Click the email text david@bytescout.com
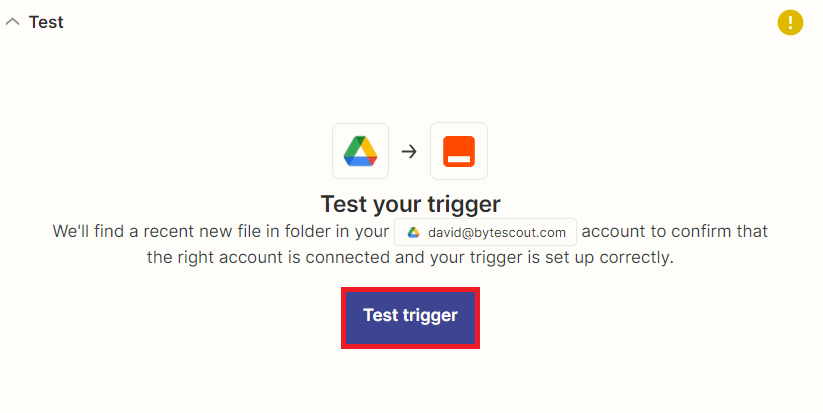823x413 pixels. [497, 233]
